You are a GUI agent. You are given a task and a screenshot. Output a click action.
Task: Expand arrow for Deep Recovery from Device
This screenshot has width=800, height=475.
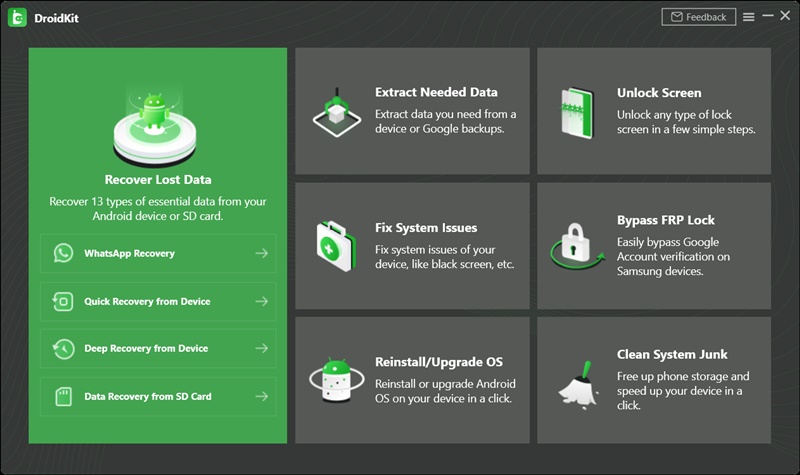(x=261, y=349)
